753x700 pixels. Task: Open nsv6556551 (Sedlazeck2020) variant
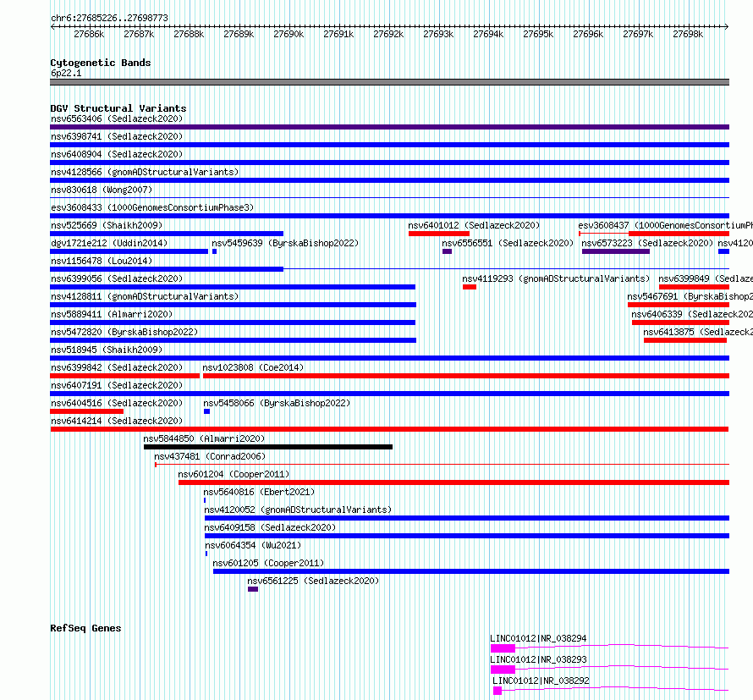[x=508, y=243]
